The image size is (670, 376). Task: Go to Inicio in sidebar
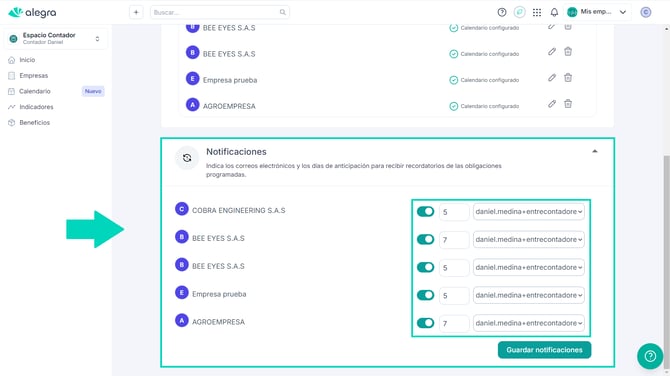pyautogui.click(x=27, y=60)
